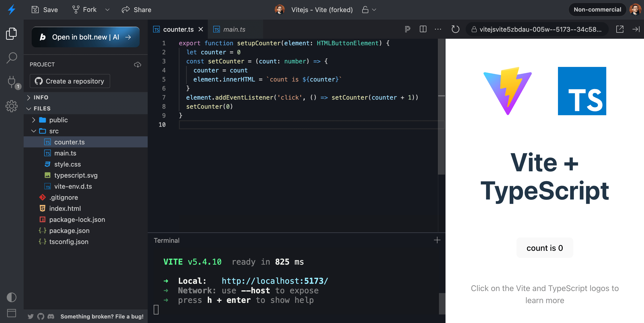Viewport: 644px width, 323px height.
Task: Click the Save button
Action: (45, 10)
